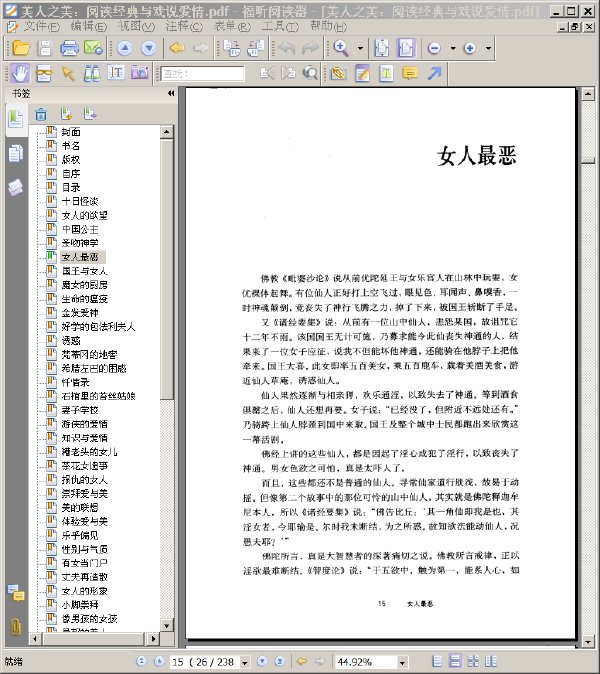600x674 pixels.
Task: Click the Save disk icon
Action: point(45,48)
